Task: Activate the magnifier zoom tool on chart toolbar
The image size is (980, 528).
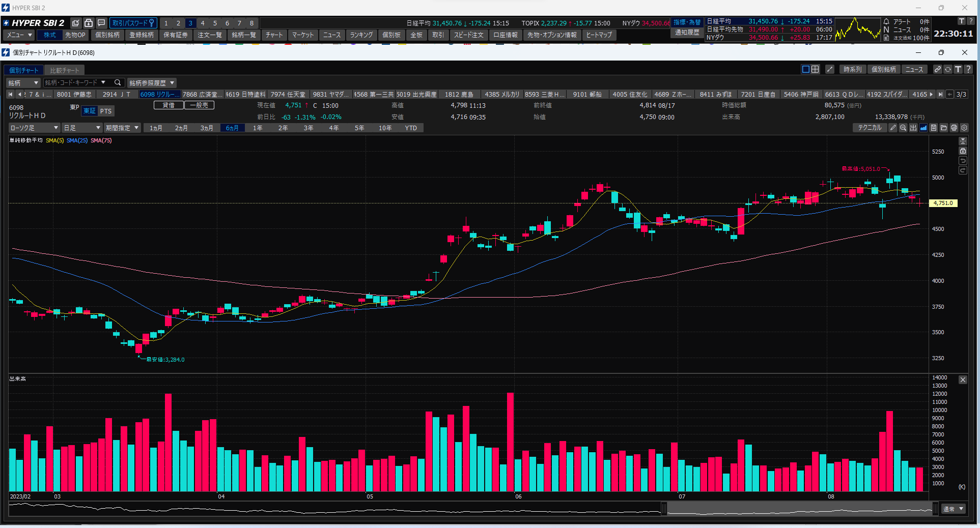Action: [903, 128]
